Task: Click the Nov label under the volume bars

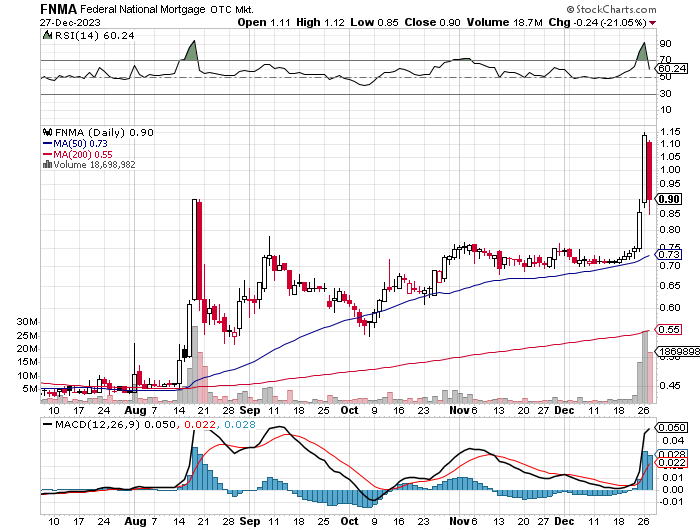Action: [459, 410]
